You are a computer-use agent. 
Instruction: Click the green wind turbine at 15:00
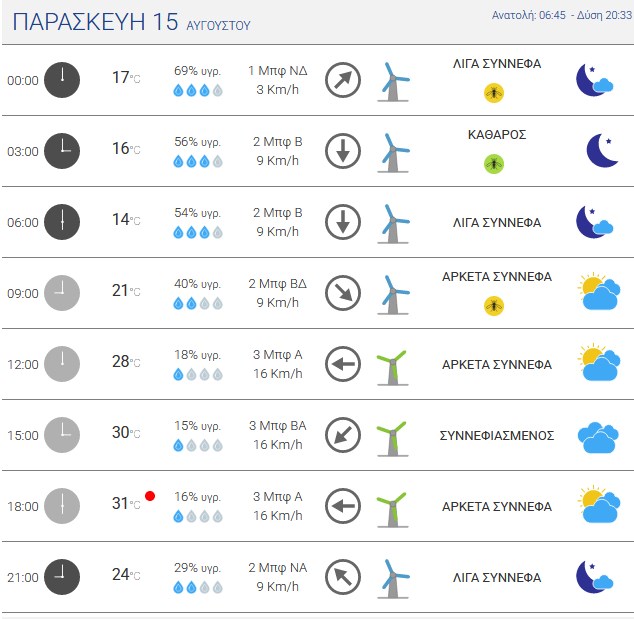(x=392, y=439)
